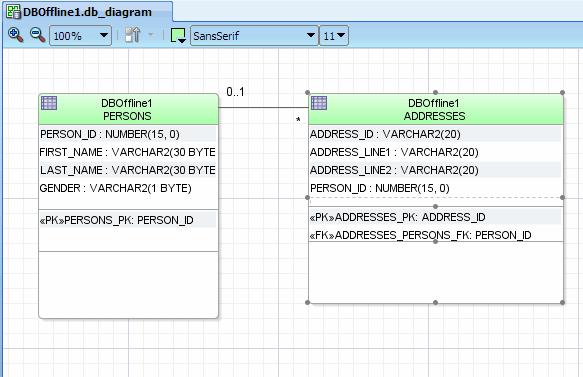Open the font size 11 dropdown
Screen dimensions: 583x377
click(334, 36)
